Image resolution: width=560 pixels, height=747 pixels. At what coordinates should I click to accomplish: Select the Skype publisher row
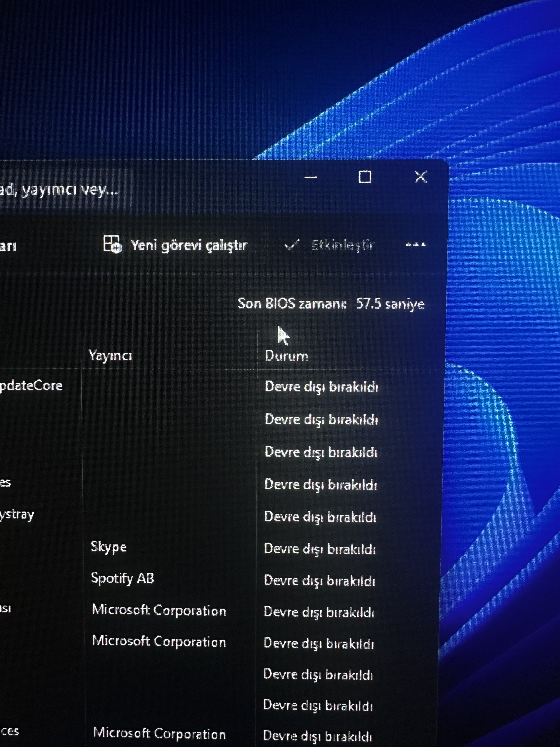pos(109,546)
